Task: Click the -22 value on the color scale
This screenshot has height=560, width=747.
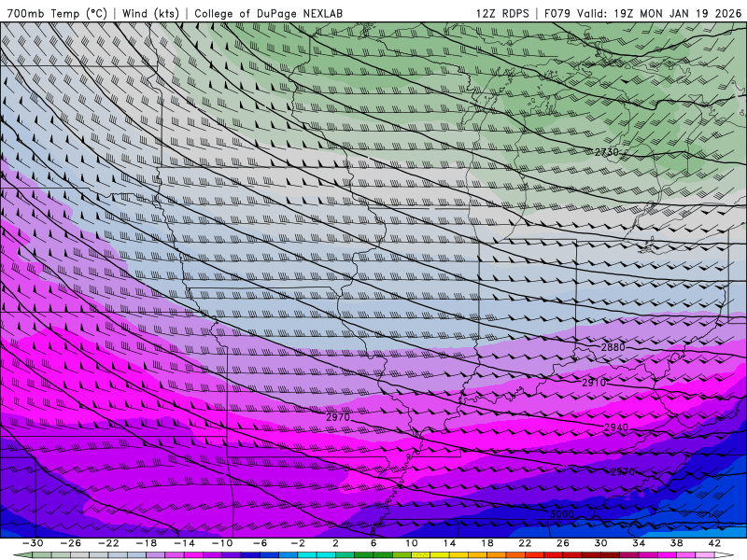Action: (x=108, y=543)
